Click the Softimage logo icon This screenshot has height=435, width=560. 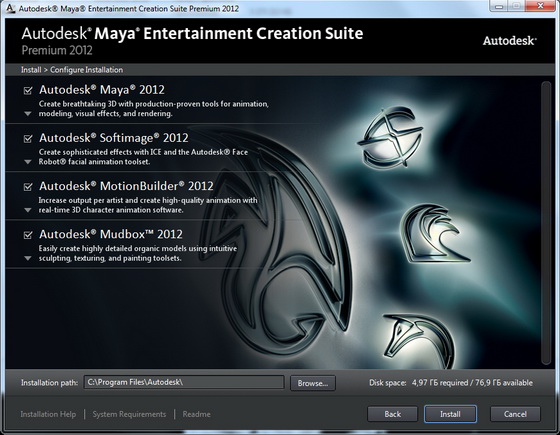(x=390, y=137)
